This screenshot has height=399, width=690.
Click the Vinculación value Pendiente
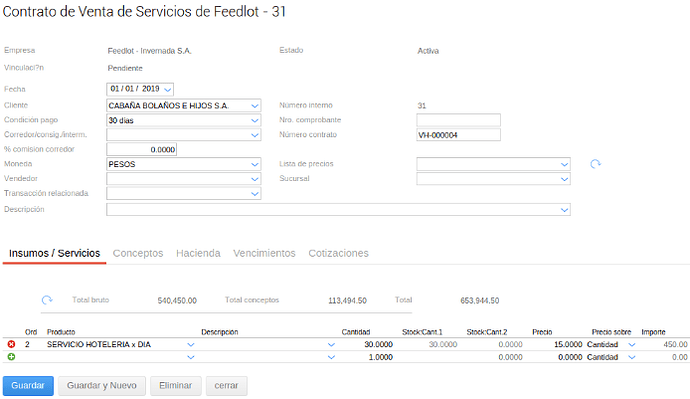click(125, 68)
